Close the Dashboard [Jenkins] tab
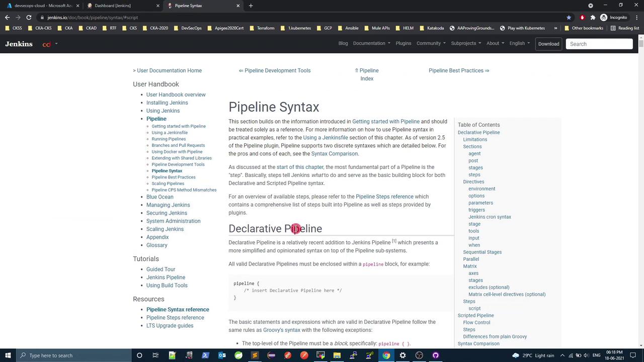This screenshot has height=362, width=644. click(158, 6)
